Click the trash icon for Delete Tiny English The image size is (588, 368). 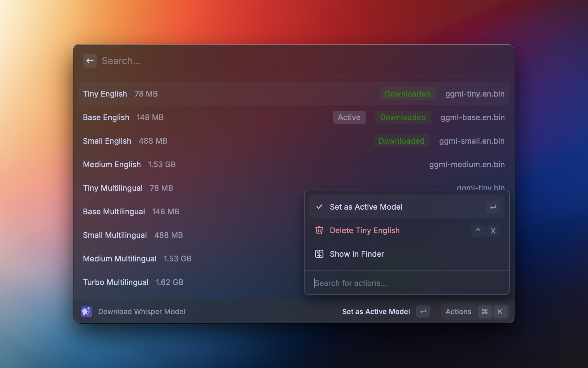[319, 230]
